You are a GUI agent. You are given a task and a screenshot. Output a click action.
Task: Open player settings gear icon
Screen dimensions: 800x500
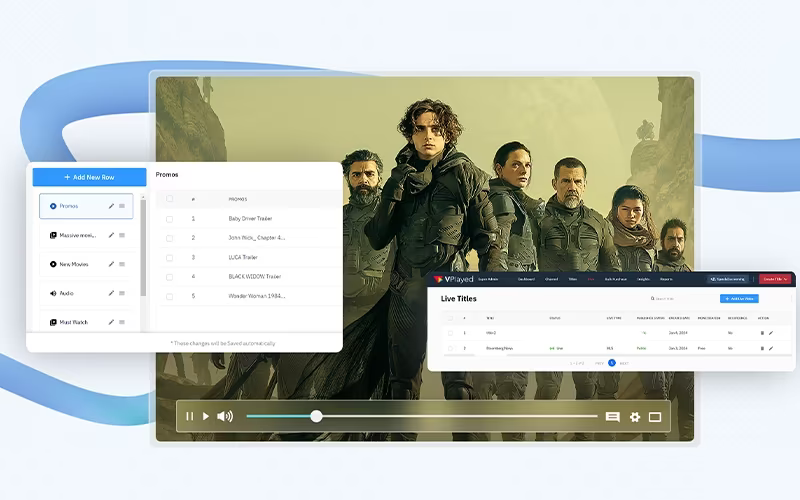(635, 417)
